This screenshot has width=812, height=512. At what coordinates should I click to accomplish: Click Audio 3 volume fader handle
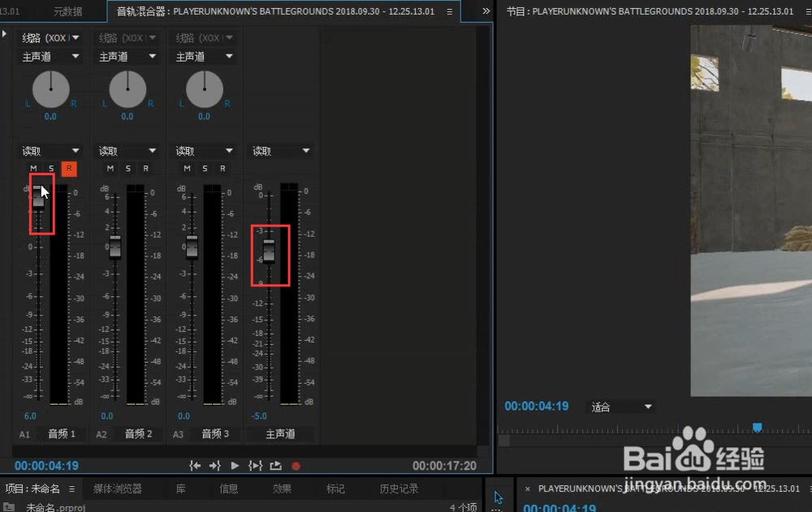point(192,247)
